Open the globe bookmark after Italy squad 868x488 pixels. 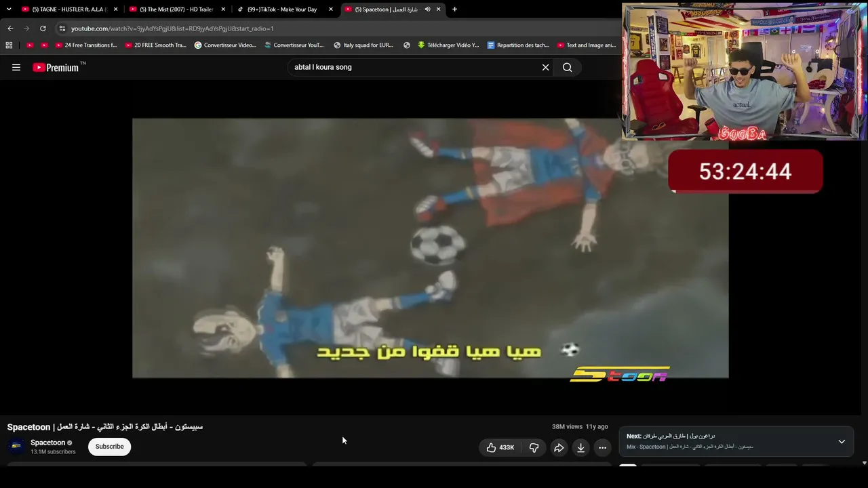407,45
